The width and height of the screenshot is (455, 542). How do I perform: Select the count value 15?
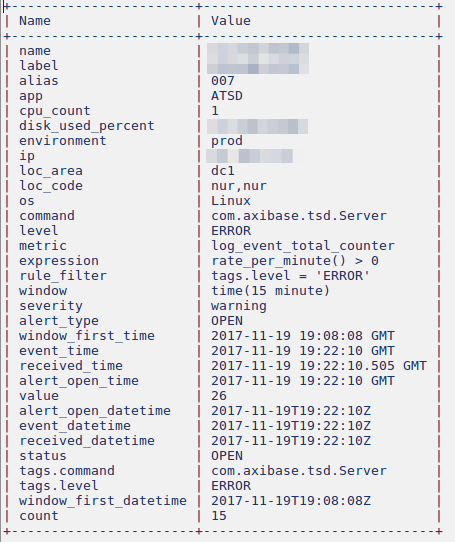[219, 516]
